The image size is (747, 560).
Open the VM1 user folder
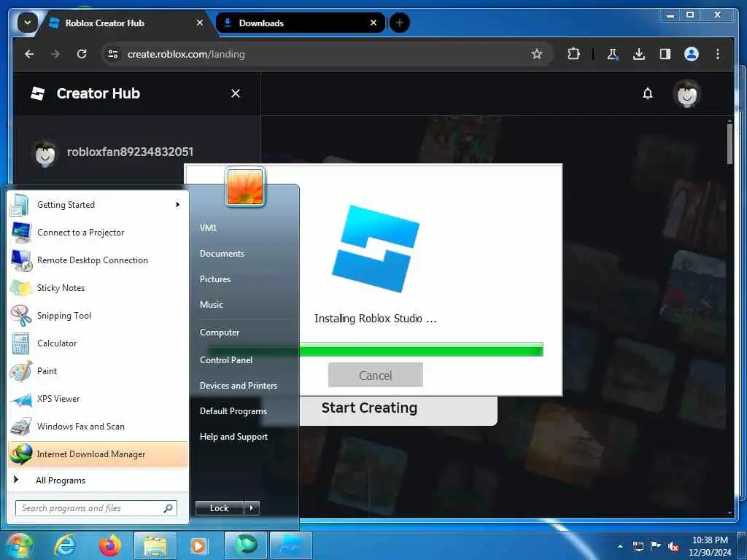click(208, 227)
